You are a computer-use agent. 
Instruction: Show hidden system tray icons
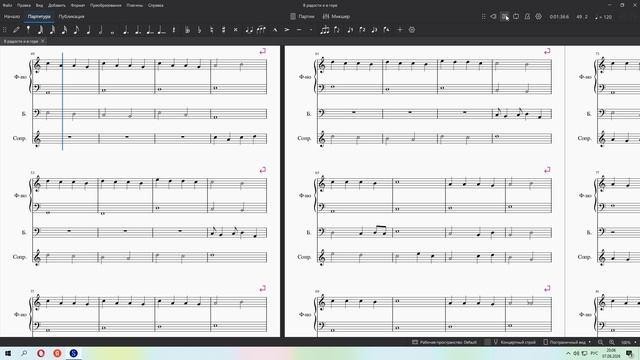click(x=568, y=353)
